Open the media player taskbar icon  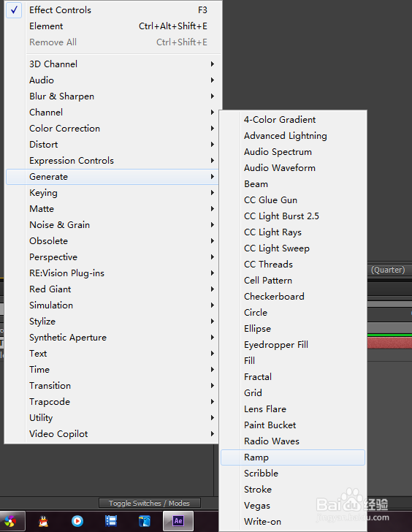click(x=77, y=521)
